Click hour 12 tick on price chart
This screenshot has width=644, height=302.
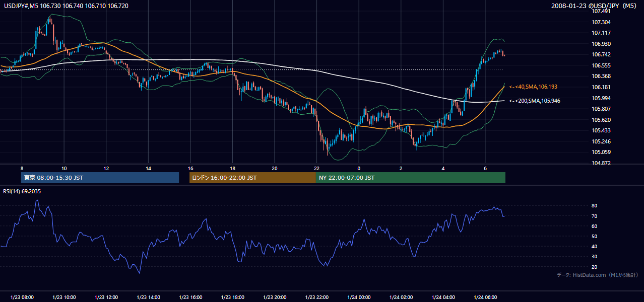tap(106, 168)
